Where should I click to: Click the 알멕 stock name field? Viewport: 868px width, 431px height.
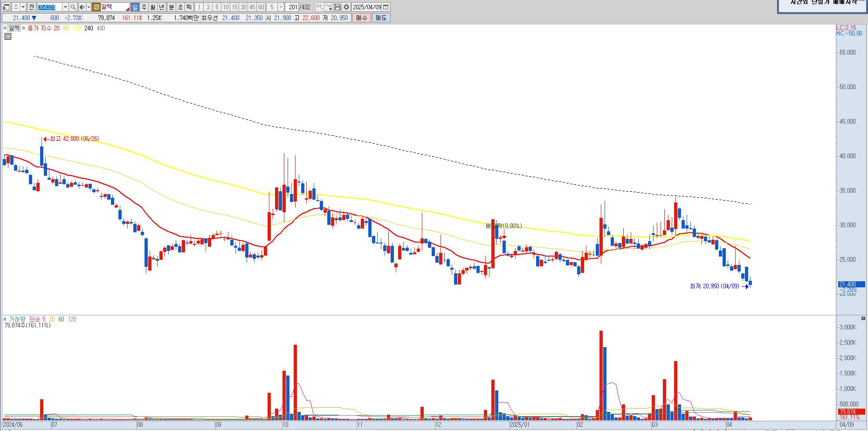[115, 7]
